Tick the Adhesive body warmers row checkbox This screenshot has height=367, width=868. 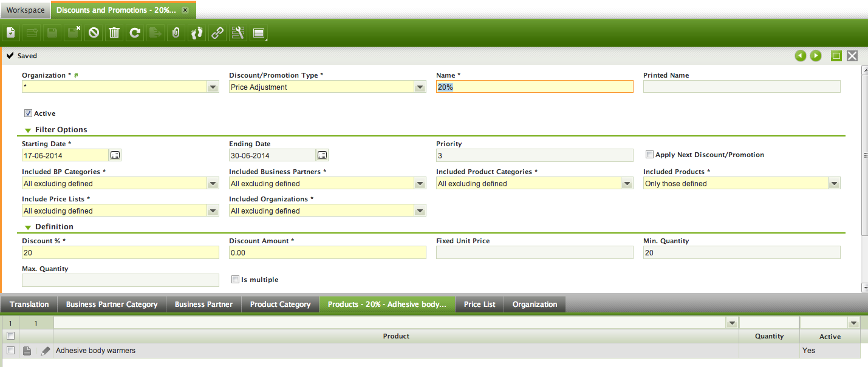pyautogui.click(x=10, y=351)
